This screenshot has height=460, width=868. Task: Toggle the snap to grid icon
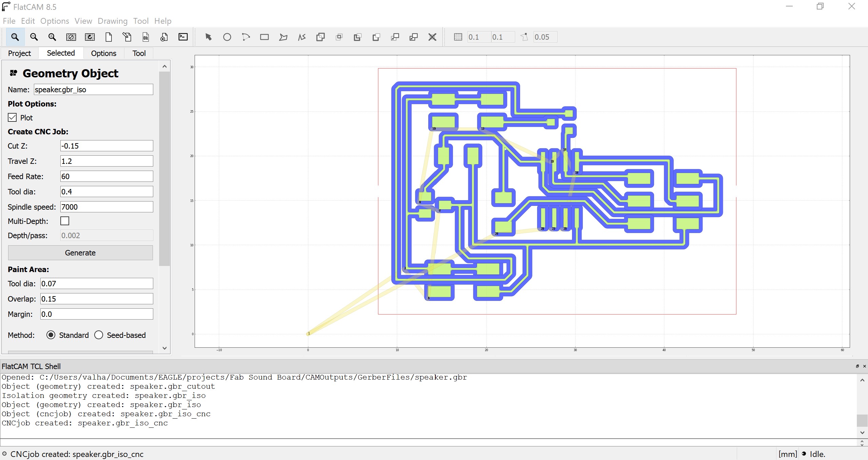458,37
